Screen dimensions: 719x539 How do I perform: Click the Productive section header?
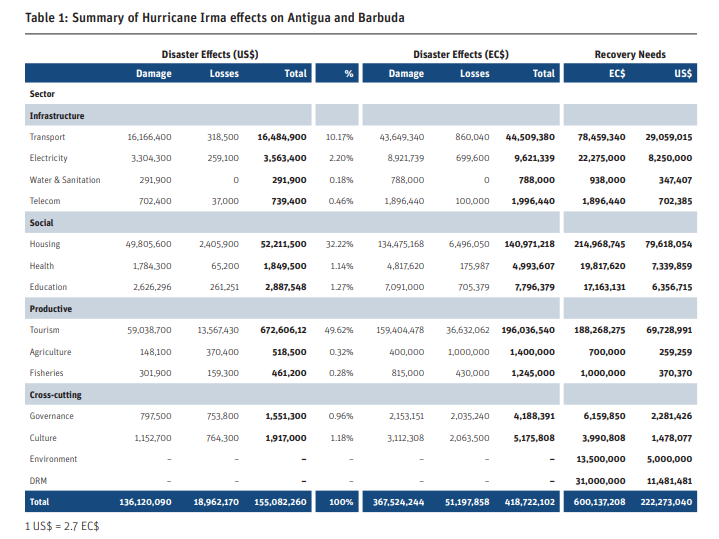pyautogui.click(x=51, y=309)
